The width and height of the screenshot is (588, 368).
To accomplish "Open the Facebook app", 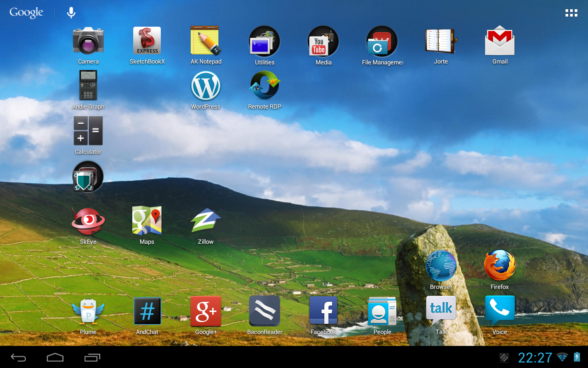I will (323, 315).
